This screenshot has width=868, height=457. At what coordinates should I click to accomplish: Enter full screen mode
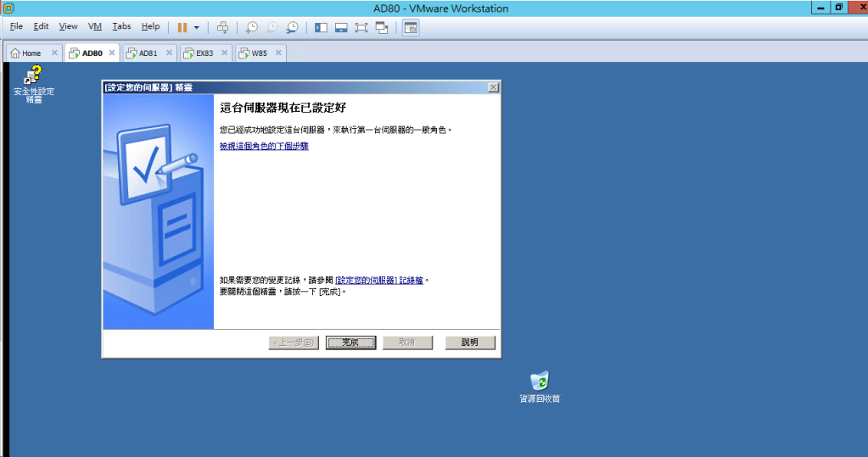(361, 27)
